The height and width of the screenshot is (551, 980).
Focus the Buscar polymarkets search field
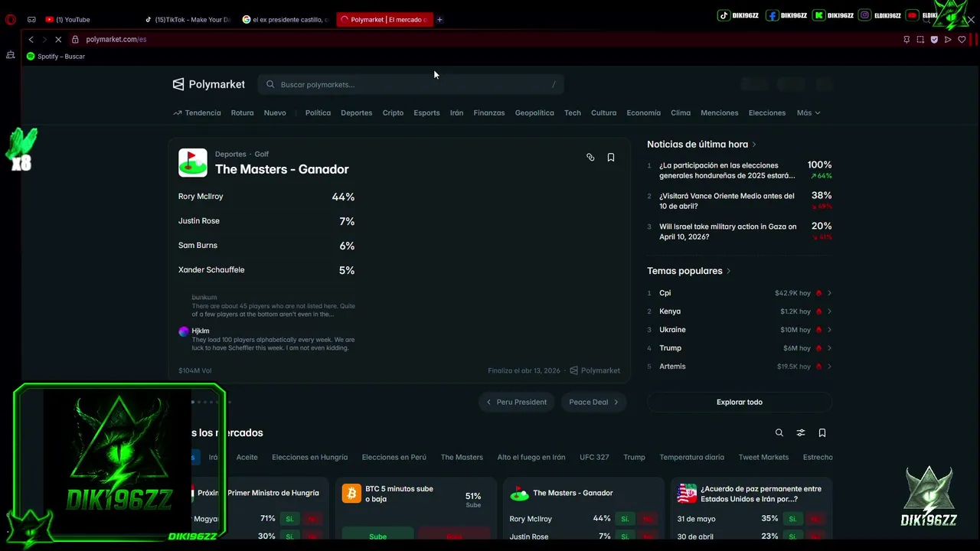pos(411,84)
